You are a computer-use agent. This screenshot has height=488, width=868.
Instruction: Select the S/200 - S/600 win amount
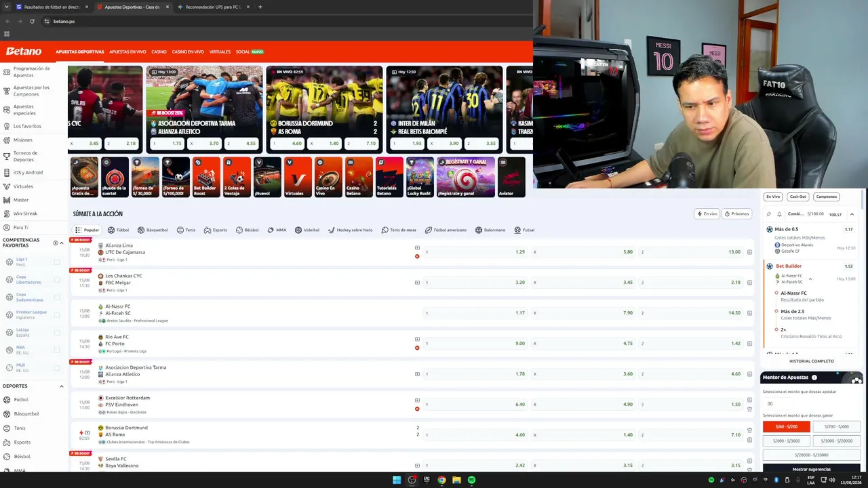tap(836, 426)
